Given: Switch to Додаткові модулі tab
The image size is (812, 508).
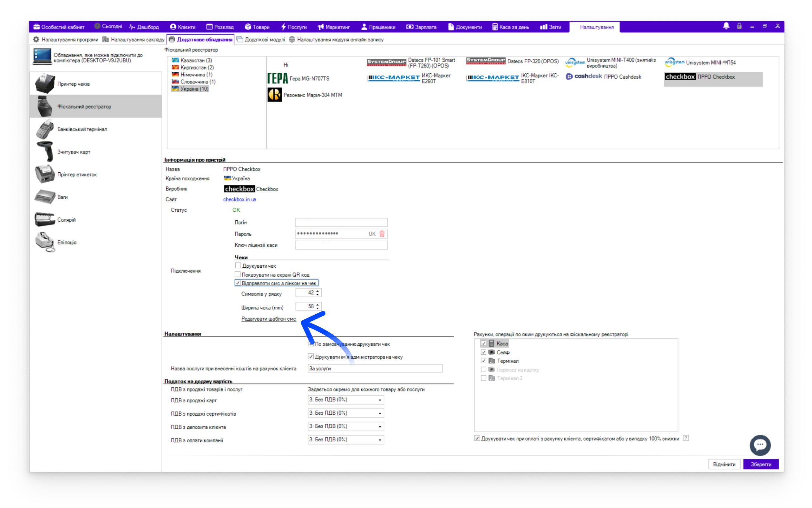Looking at the screenshot, I should (x=261, y=40).
